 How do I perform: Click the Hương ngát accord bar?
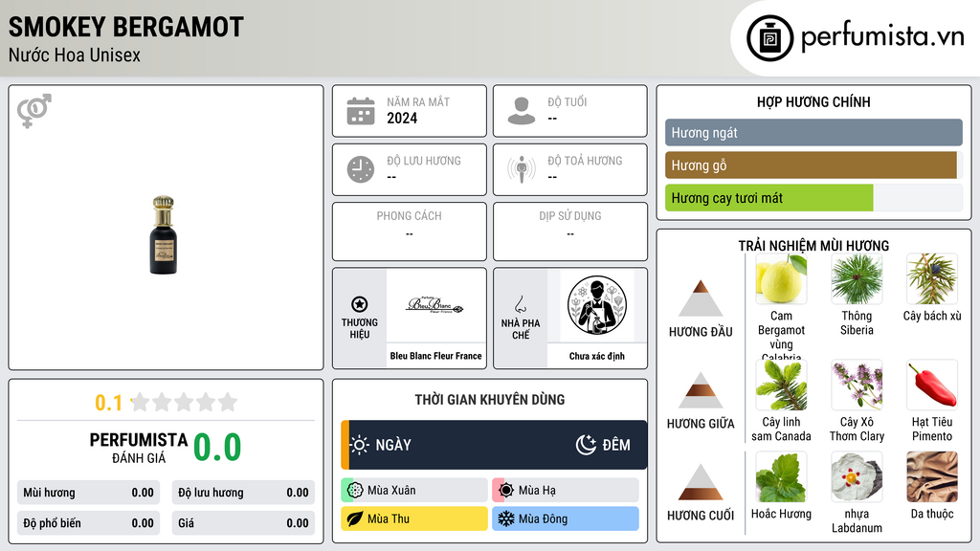coord(813,132)
